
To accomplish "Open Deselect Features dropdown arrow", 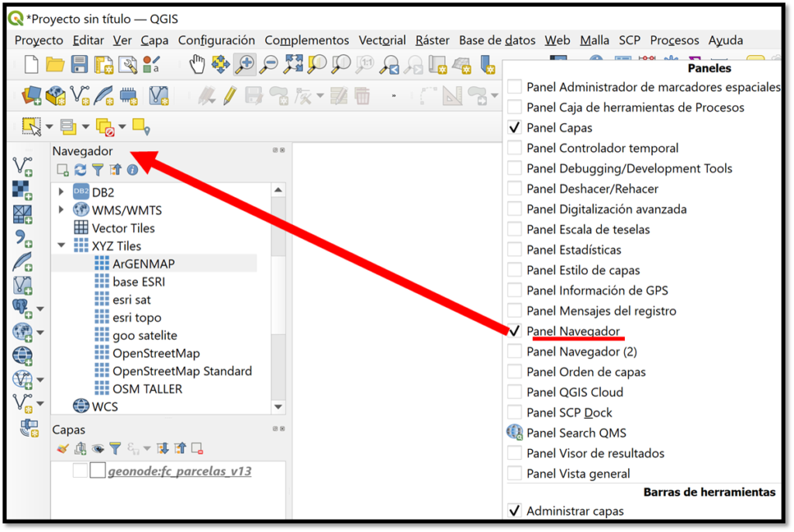I will (122, 126).
